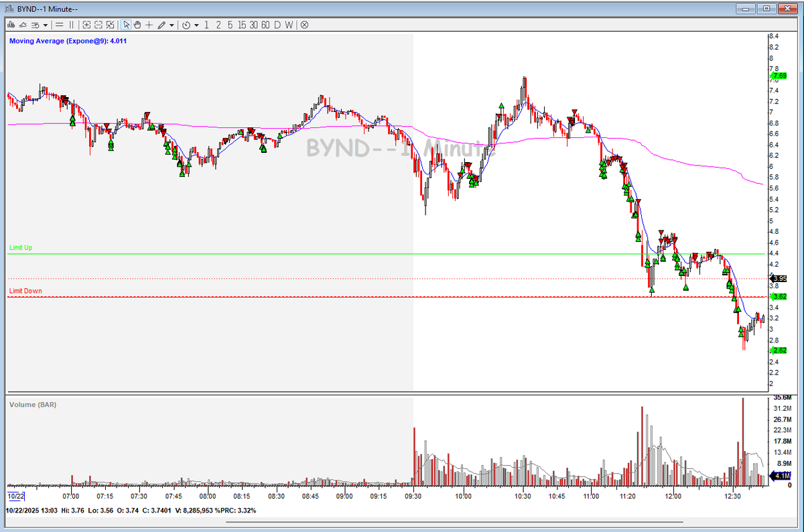Screen dimensions: 804x532
Task: Click the status bar OHLC readout text
Action: pyautogui.click(x=131, y=510)
